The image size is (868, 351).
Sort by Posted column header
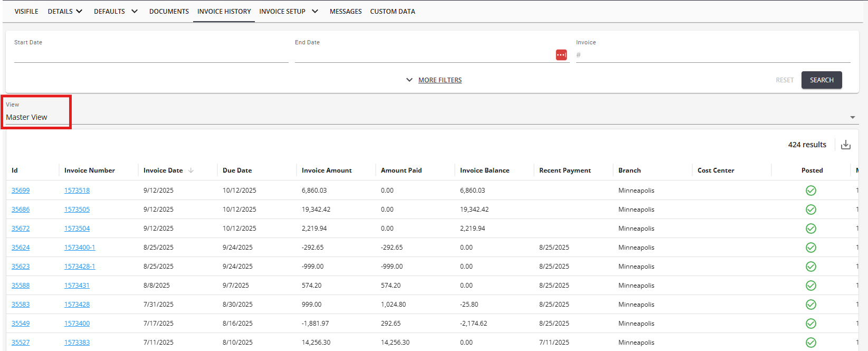[x=812, y=170]
